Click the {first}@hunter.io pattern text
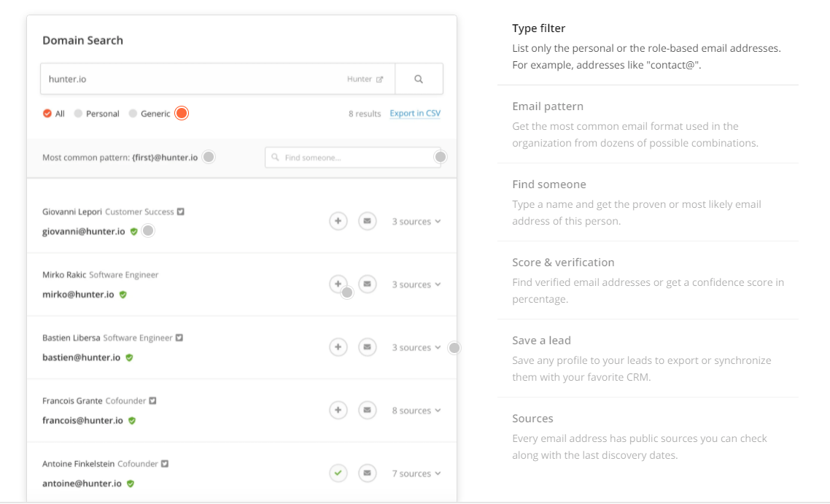Image resolution: width=830 pixels, height=504 pixels. 165,158
